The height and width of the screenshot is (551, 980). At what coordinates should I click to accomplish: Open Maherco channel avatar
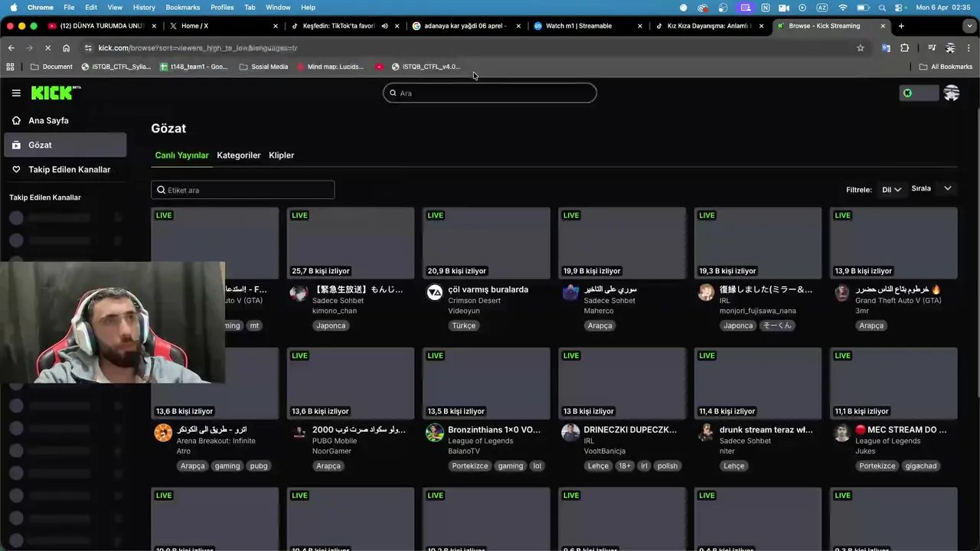tap(570, 292)
